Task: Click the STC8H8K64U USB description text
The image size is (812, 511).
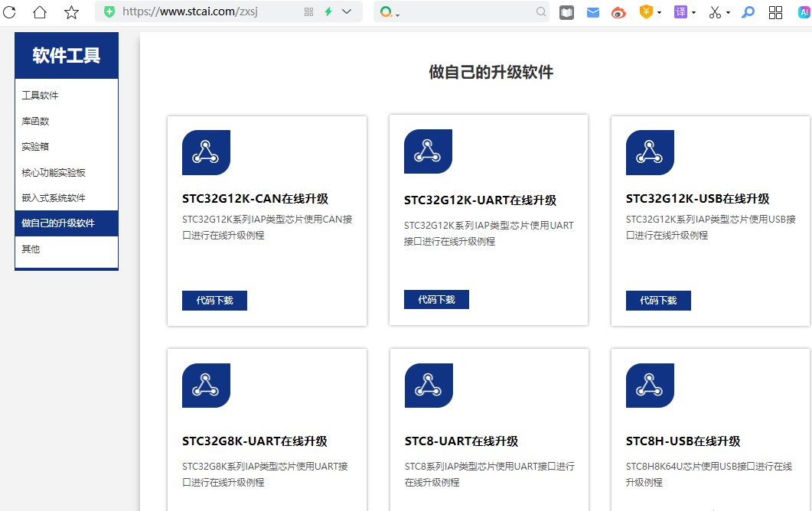Action: [x=709, y=474]
